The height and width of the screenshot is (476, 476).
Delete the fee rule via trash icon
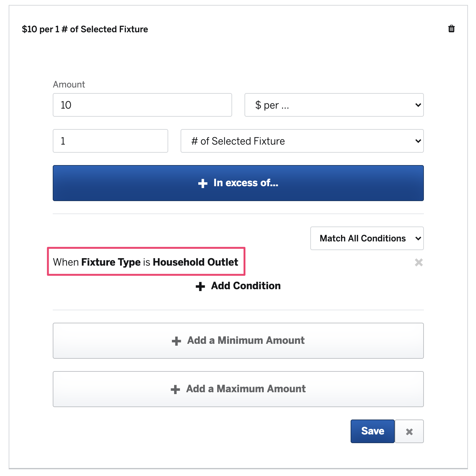click(451, 29)
